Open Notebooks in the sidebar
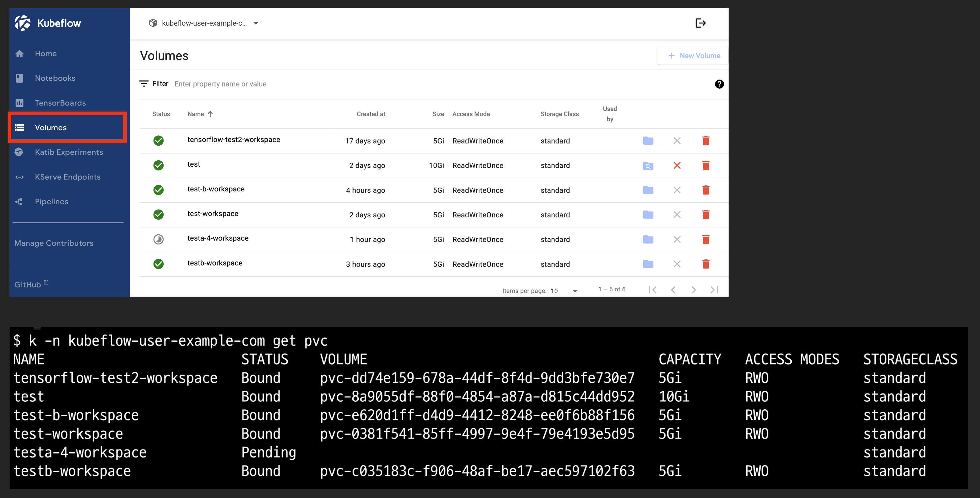 55,78
